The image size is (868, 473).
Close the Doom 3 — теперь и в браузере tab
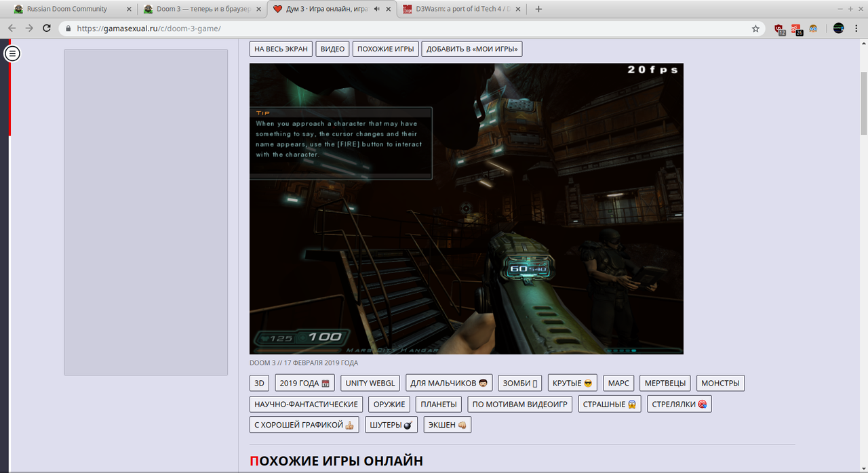pos(258,9)
